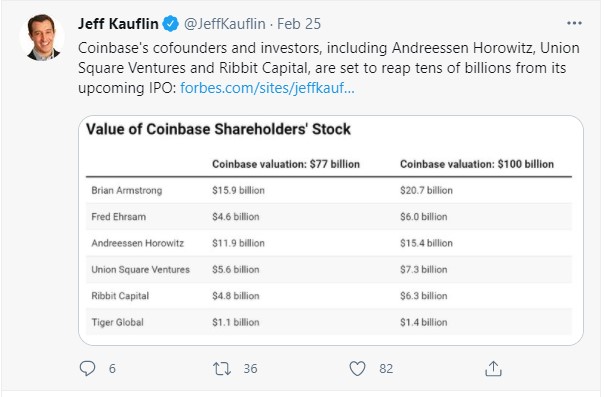The width and height of the screenshot is (607, 397).
Task: Click the blue verified badge
Action: tap(170, 24)
